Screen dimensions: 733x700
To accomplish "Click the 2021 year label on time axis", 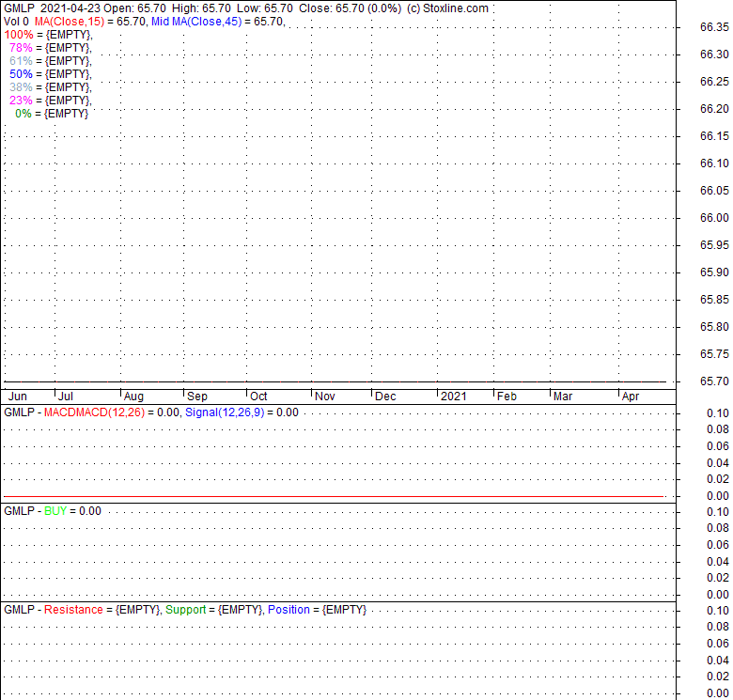I will coord(454,397).
